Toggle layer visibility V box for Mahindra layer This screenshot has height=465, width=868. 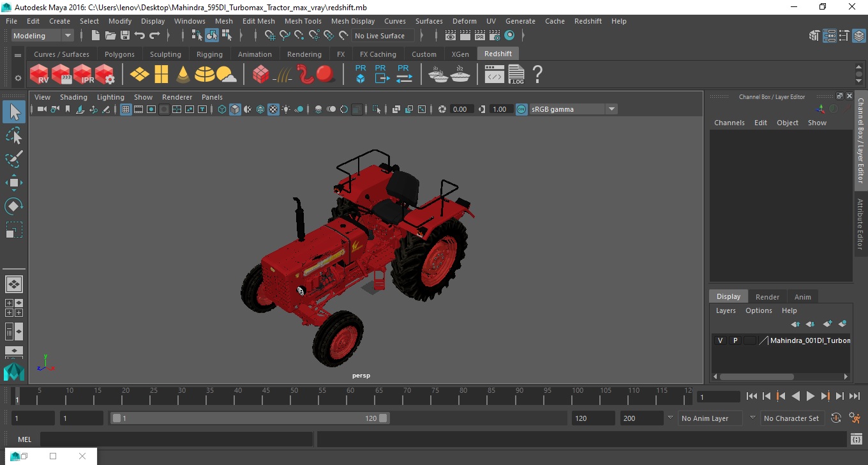[x=720, y=340]
